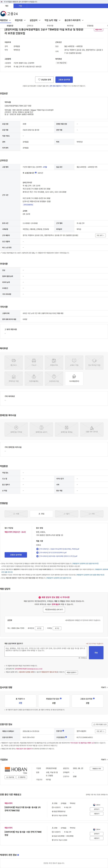Download the third attached pdf link
Viewport: 108px width, 868px height.
tap(57, 556)
